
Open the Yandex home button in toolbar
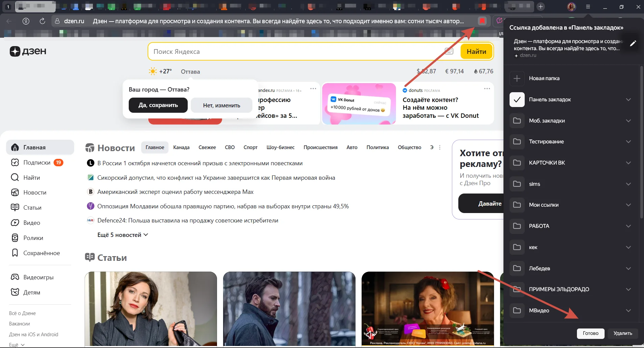(x=26, y=21)
